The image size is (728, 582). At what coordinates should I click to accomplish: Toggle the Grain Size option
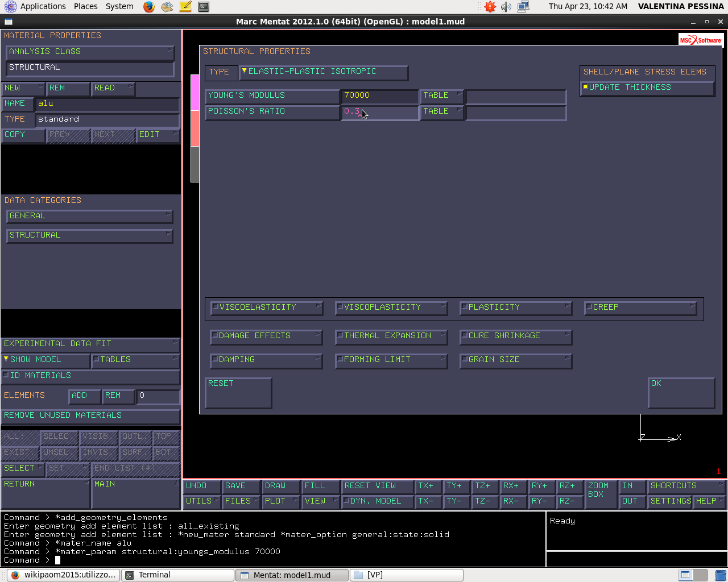[x=515, y=360]
